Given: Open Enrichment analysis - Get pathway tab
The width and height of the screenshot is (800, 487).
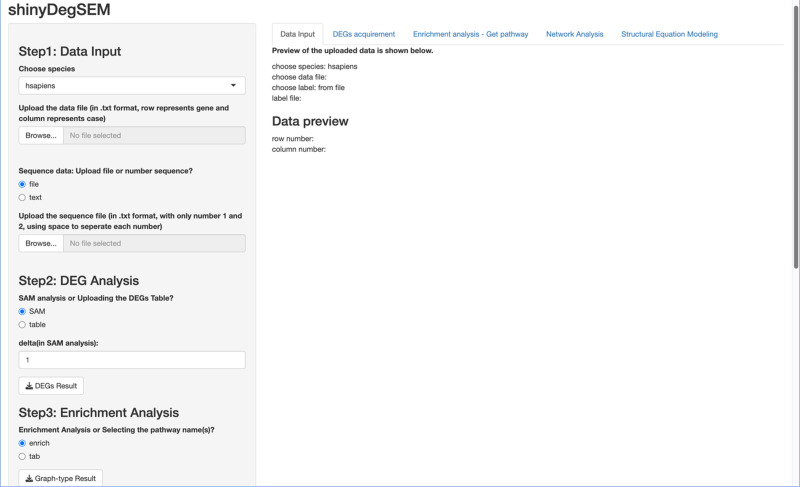Looking at the screenshot, I should (470, 34).
